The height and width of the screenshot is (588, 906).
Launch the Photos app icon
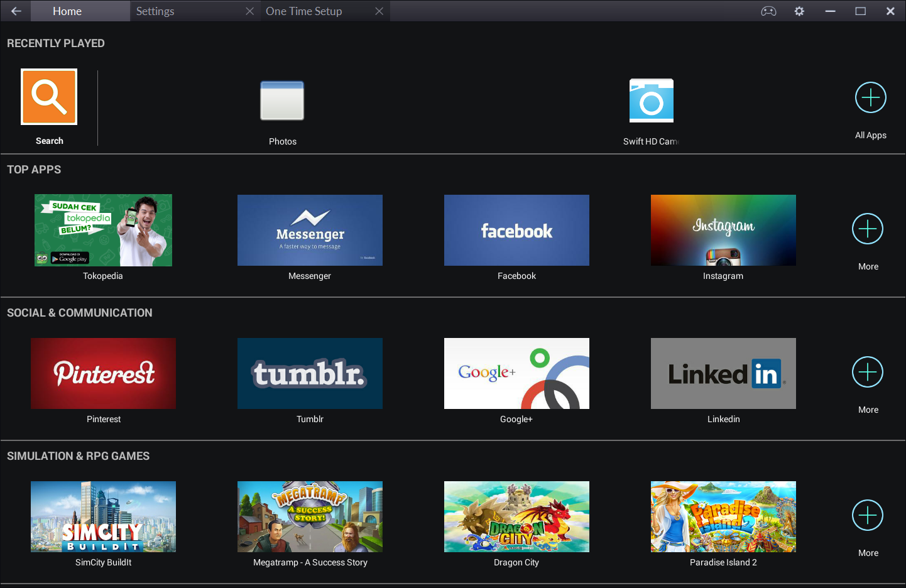coord(282,101)
